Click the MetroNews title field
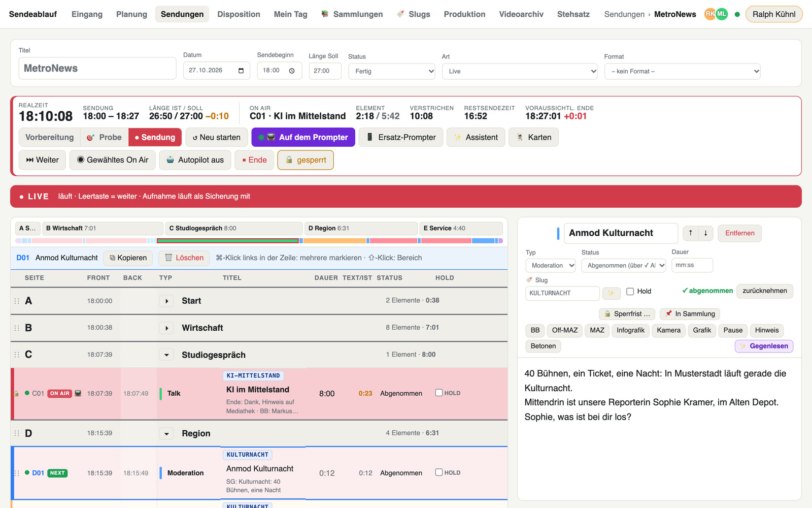This screenshot has height=508, width=812. (x=97, y=69)
